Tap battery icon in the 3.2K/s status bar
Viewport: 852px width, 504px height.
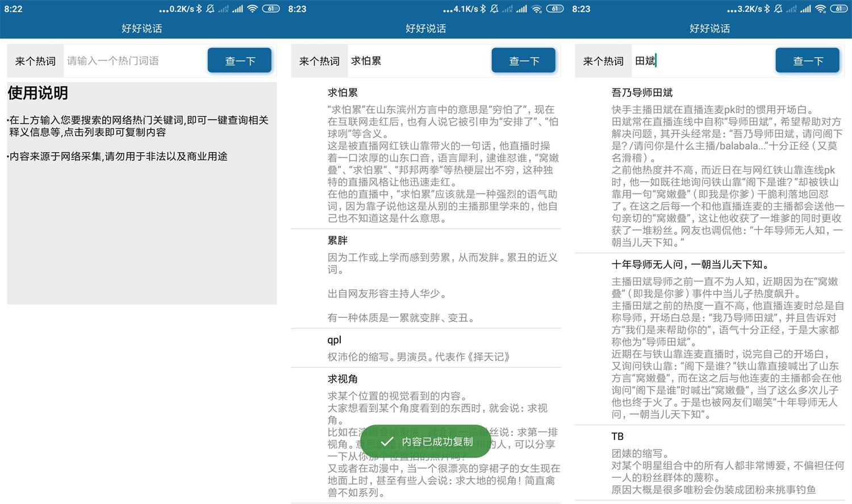tap(838, 9)
